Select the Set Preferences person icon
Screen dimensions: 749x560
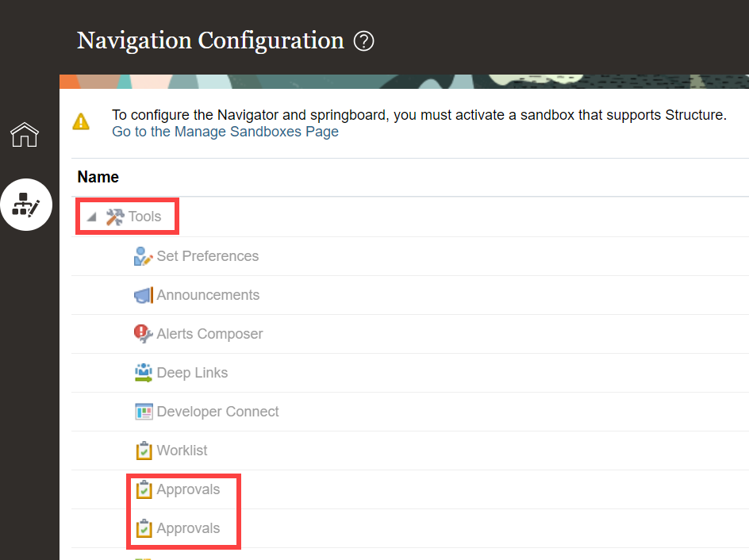[x=143, y=255]
